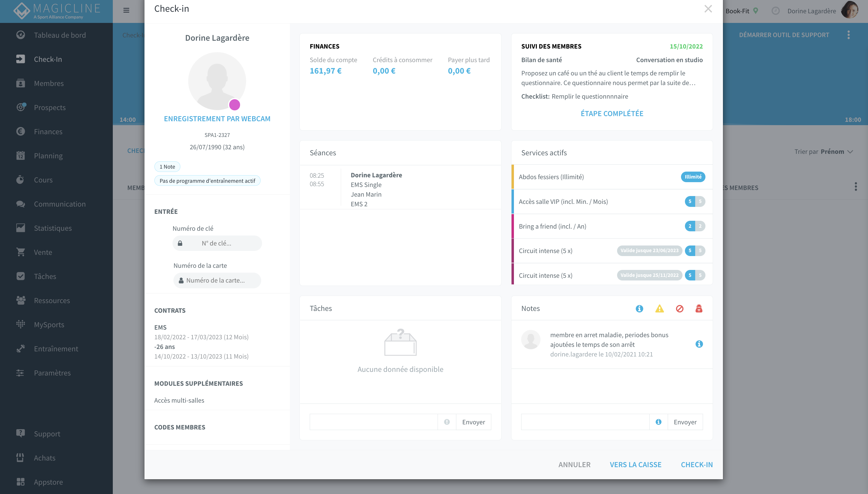Open the three-dot menu on members row
868x494 pixels.
856,187
